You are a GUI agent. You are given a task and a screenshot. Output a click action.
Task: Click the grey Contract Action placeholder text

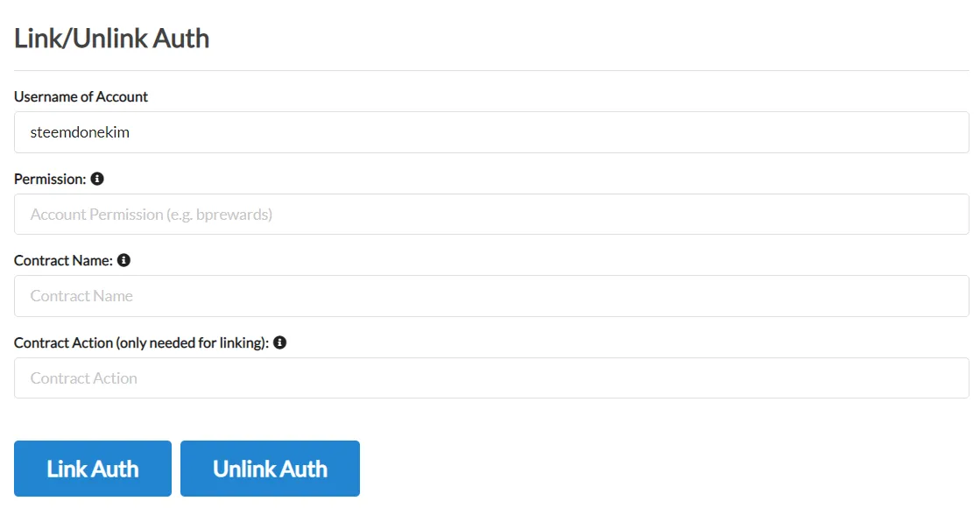click(84, 378)
